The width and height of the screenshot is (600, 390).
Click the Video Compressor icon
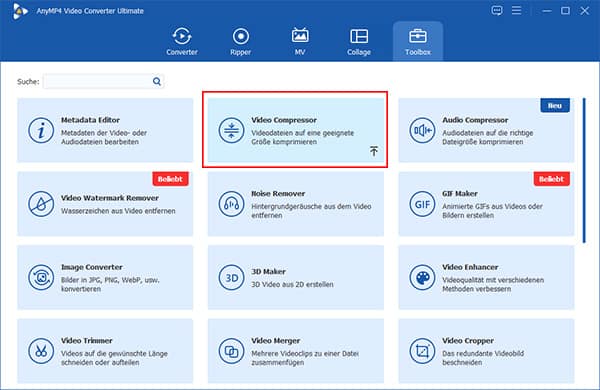coord(231,130)
